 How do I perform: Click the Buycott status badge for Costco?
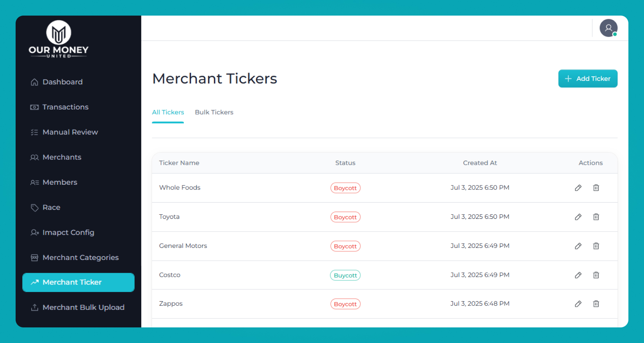[x=345, y=275]
